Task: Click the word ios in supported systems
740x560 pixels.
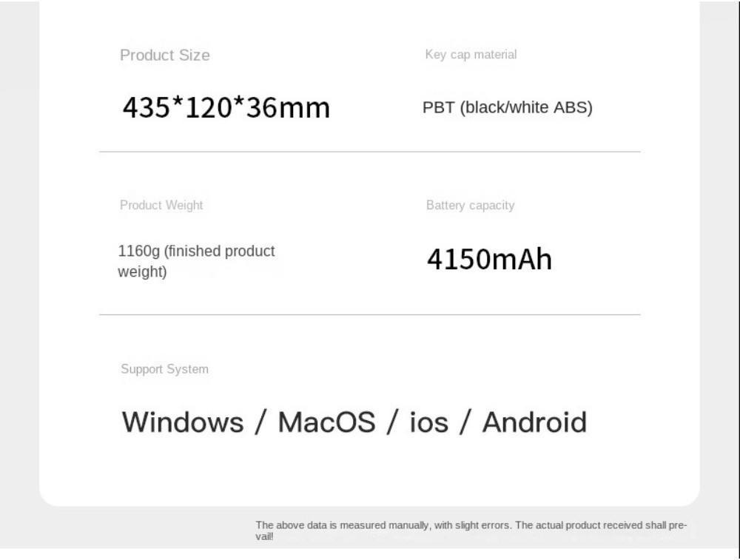Action: click(428, 422)
